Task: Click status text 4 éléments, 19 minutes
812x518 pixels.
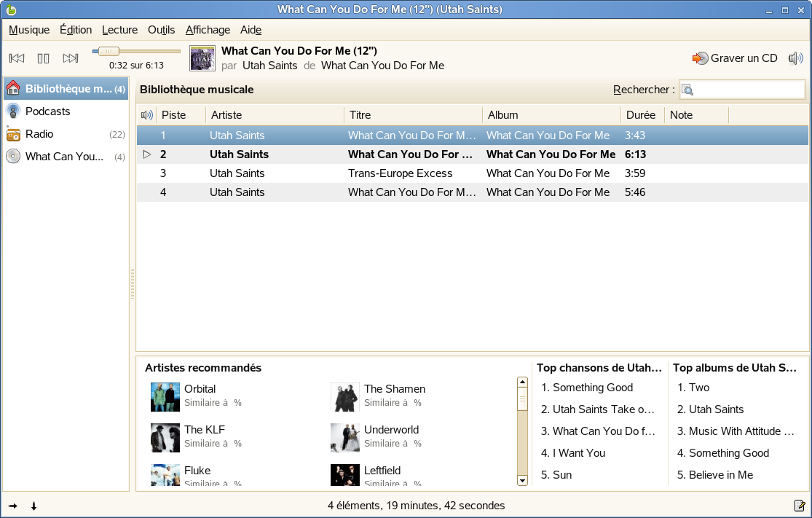Action: [417, 506]
